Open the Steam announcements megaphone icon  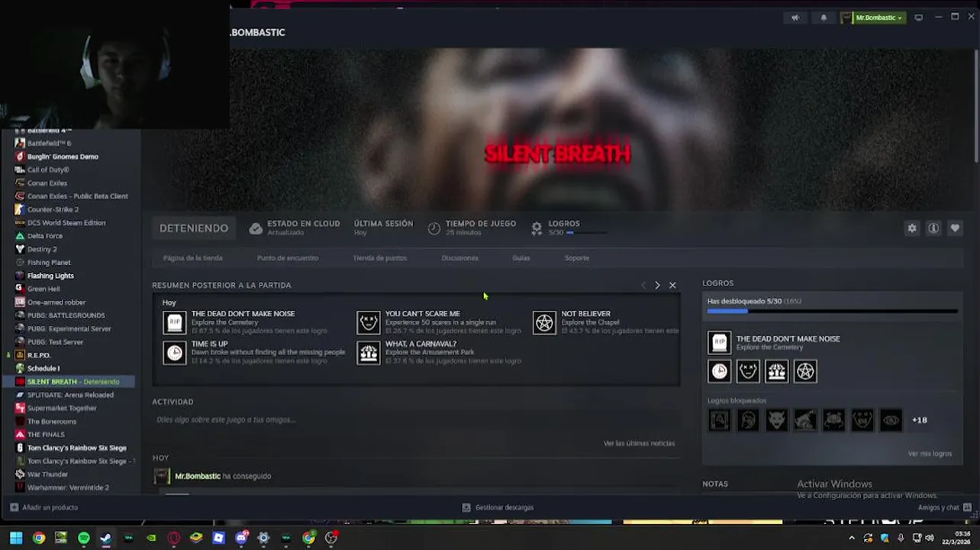coord(795,18)
